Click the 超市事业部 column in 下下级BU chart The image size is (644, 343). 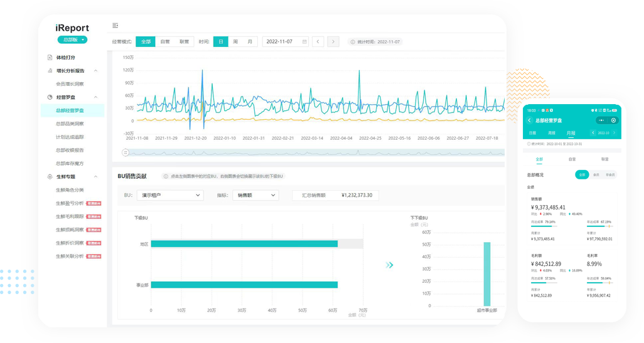[x=486, y=274]
